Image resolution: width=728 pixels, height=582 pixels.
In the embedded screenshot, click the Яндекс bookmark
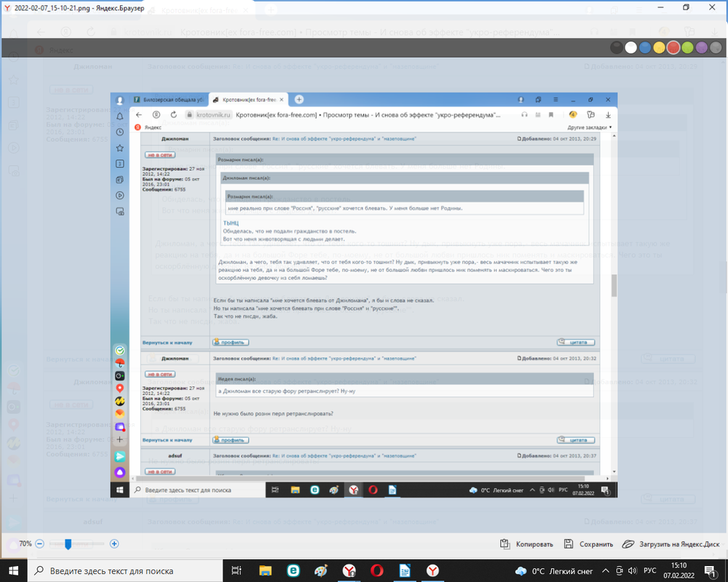tap(148, 127)
